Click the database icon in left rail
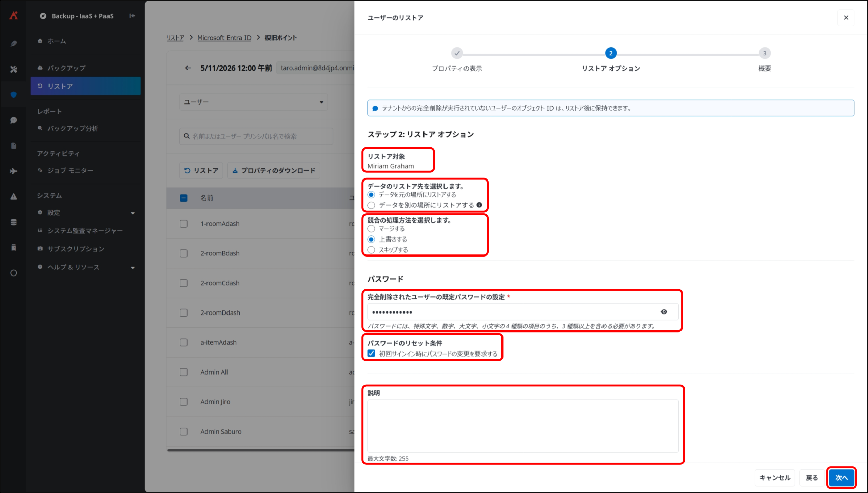The height and width of the screenshot is (493, 868). 14,222
